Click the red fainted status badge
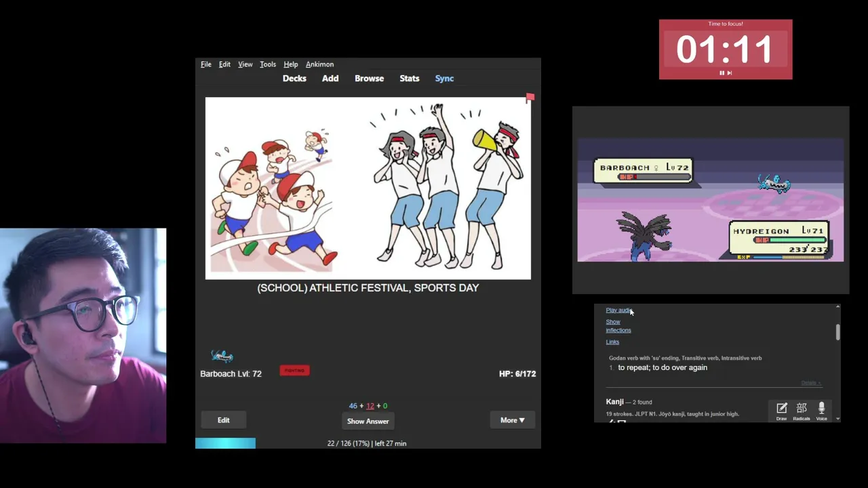Viewport: 868px width, 488px height. coord(294,371)
